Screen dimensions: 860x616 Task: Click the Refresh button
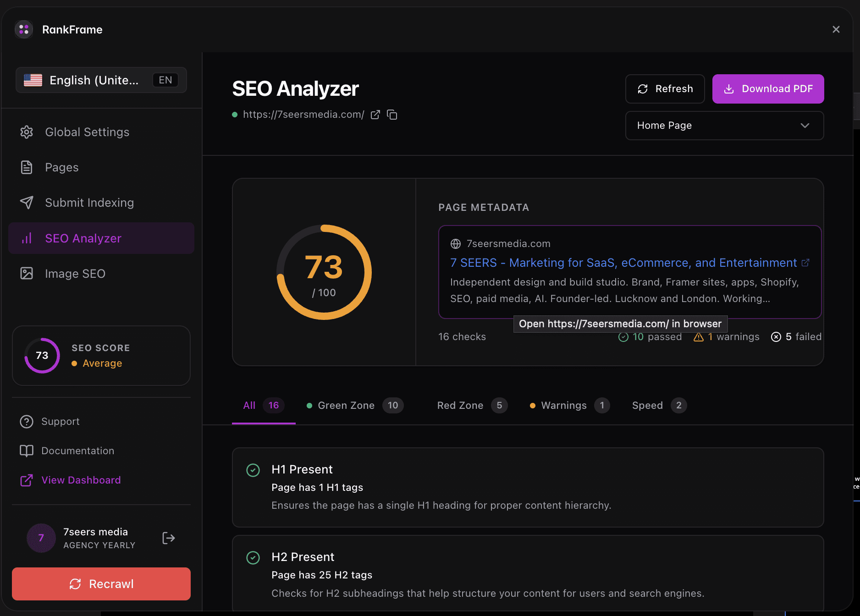click(665, 89)
